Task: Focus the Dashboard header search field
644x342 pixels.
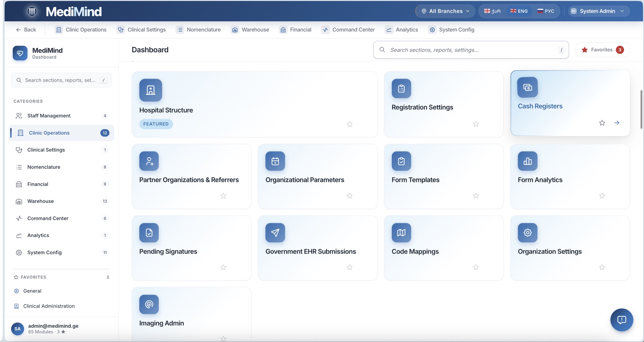Action: point(471,50)
